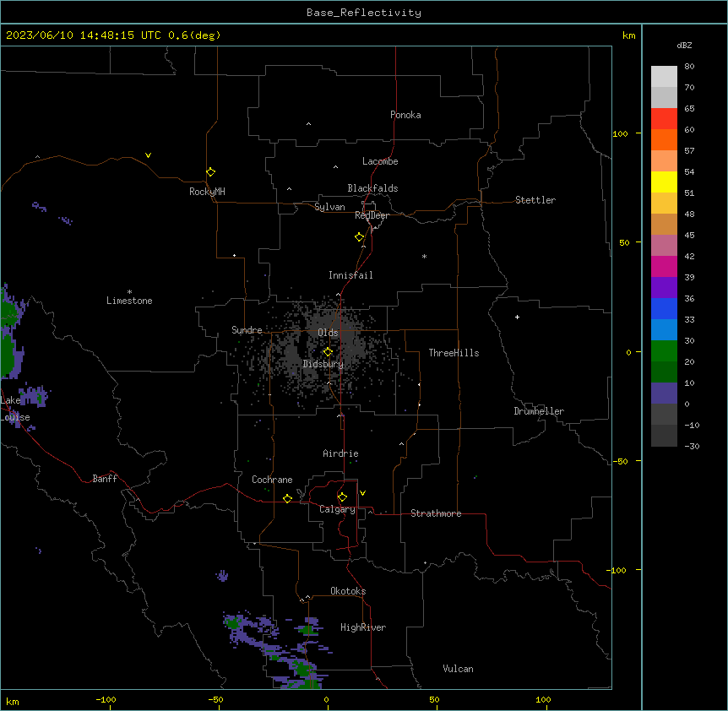The height and width of the screenshot is (711, 728).
Task: Click the Calgary city label
Action: (x=337, y=509)
